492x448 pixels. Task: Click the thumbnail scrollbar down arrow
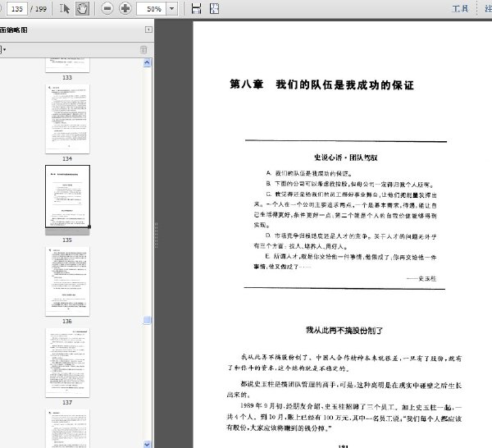(147, 444)
